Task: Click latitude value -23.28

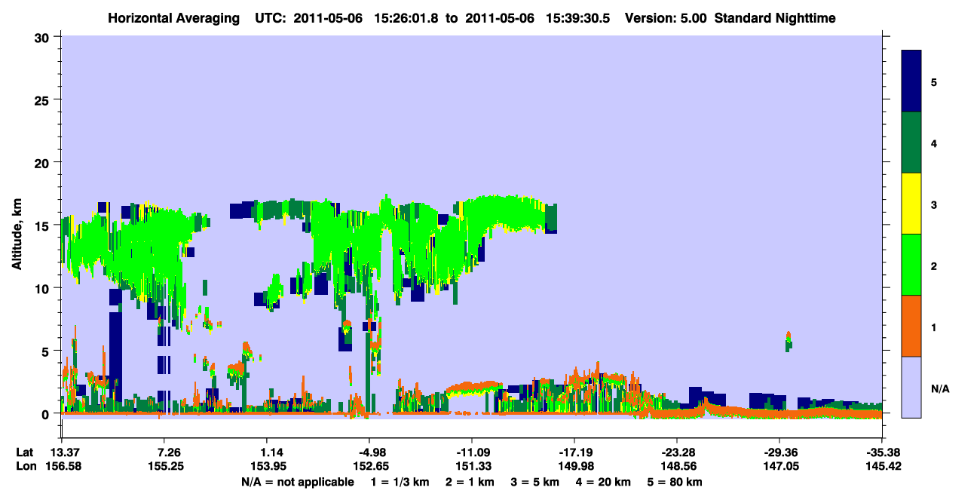Action: 677,452
